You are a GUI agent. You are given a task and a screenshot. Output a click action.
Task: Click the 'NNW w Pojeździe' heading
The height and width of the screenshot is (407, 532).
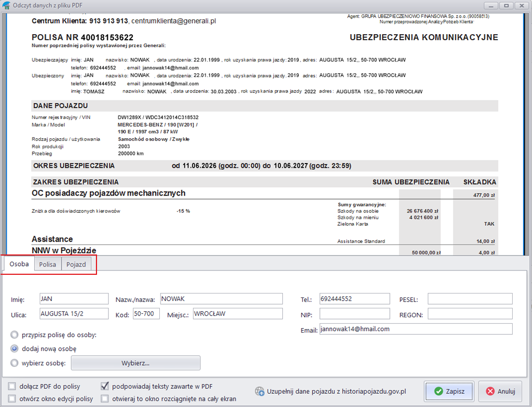coord(64,251)
